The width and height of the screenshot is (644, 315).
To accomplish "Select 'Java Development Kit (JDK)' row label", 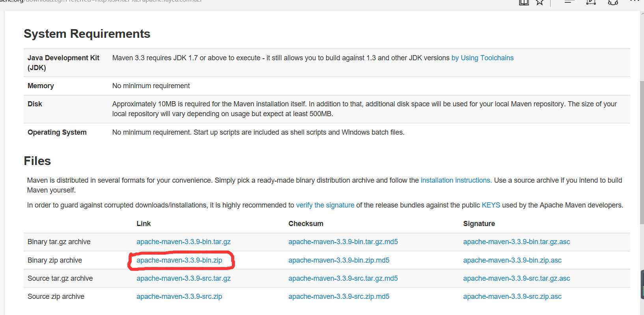I will pyautogui.click(x=63, y=63).
